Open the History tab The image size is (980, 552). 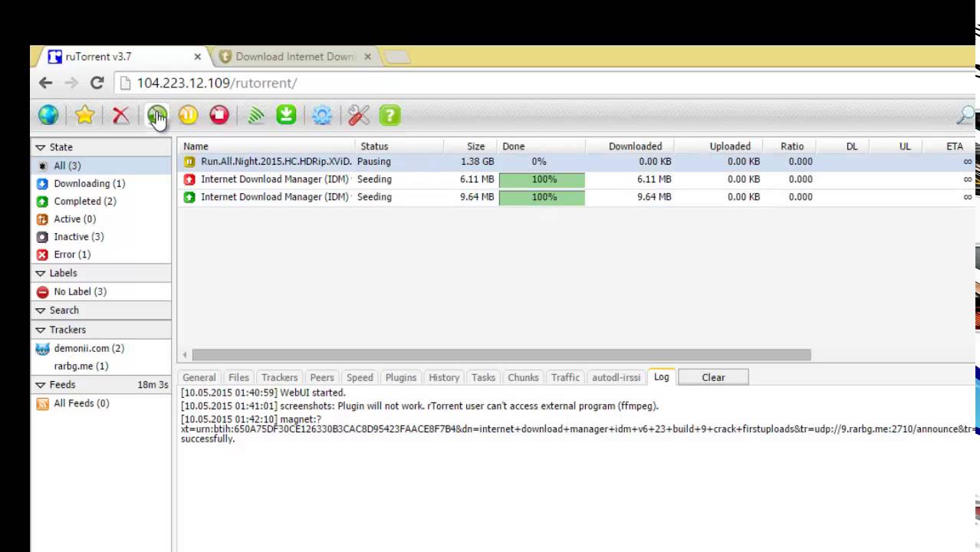[x=444, y=377]
